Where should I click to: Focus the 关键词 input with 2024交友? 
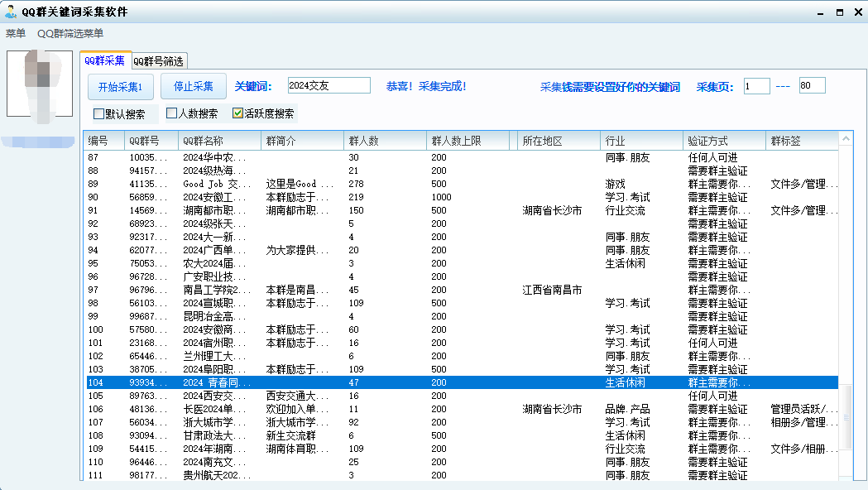tap(328, 85)
